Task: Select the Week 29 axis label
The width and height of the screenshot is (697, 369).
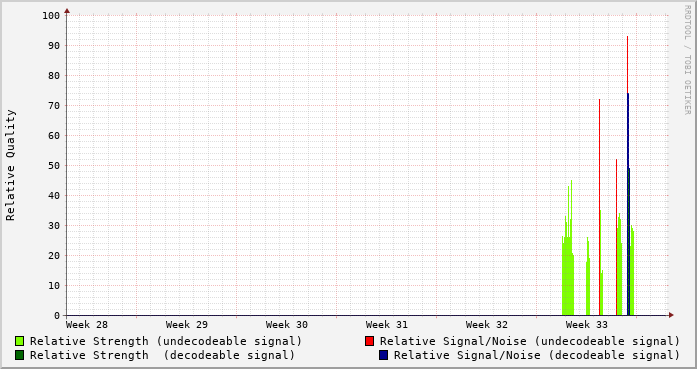Action: (x=187, y=325)
